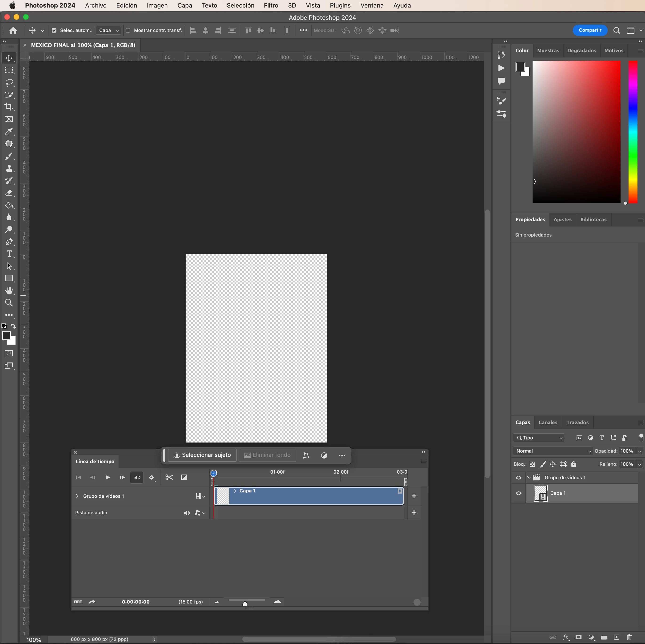The height and width of the screenshot is (644, 645).
Task: Open the Tipo layer filter dropdown
Action: click(539, 438)
